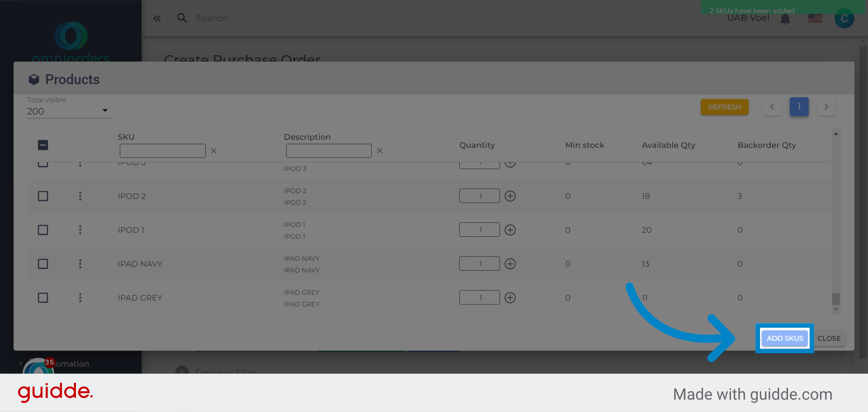
Task: Collapse the sidebar with double chevron icon
Action: [157, 19]
